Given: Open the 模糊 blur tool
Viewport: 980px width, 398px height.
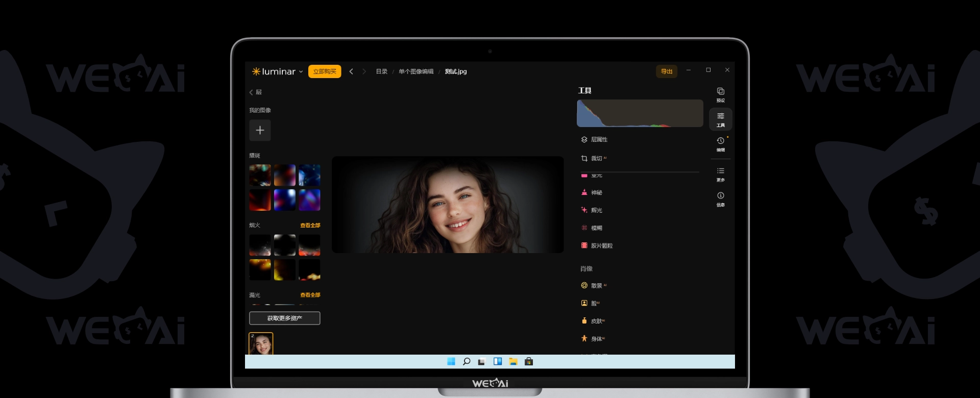Looking at the screenshot, I should (x=592, y=228).
